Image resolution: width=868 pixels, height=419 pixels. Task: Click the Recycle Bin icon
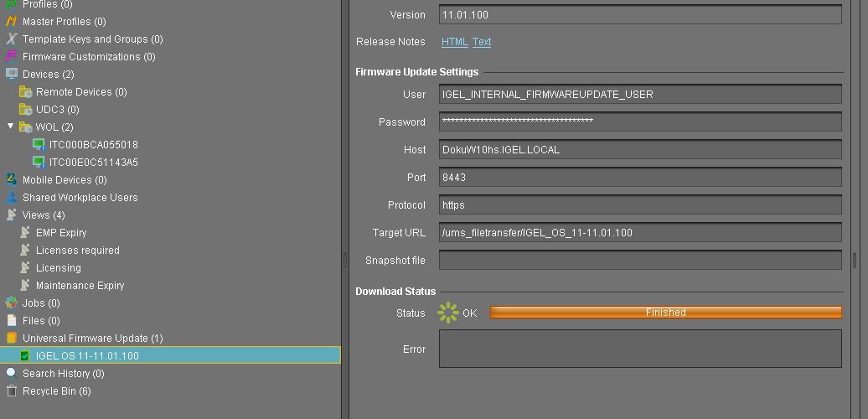(x=12, y=391)
